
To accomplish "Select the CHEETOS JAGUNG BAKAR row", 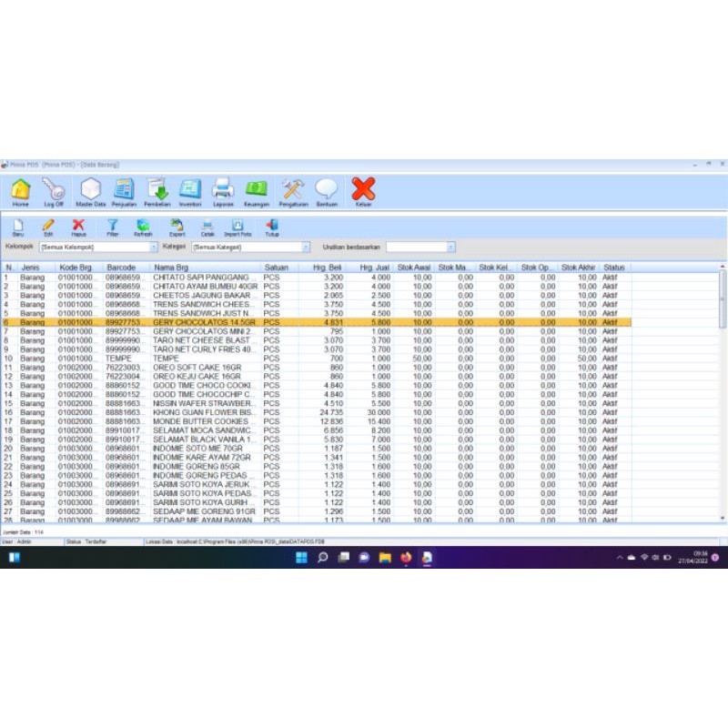I will click(x=316, y=295).
